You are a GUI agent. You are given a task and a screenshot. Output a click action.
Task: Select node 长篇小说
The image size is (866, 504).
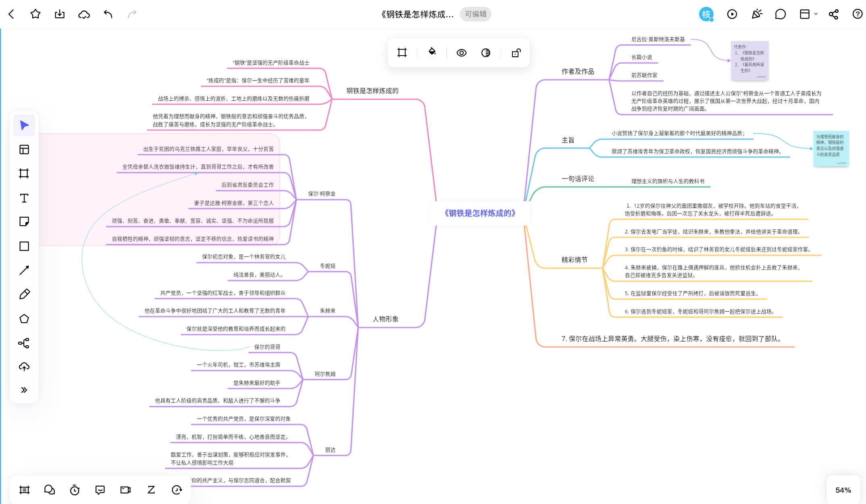coord(641,57)
